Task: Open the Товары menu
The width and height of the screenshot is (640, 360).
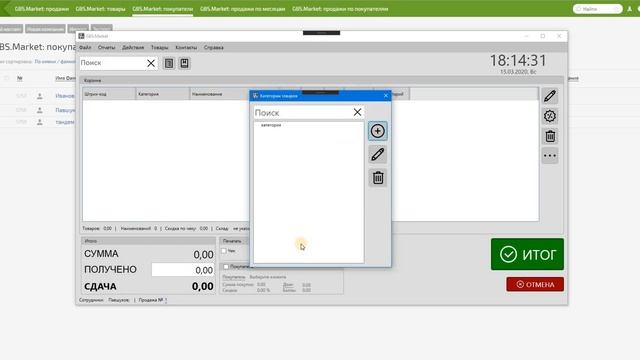Action: (x=160, y=48)
